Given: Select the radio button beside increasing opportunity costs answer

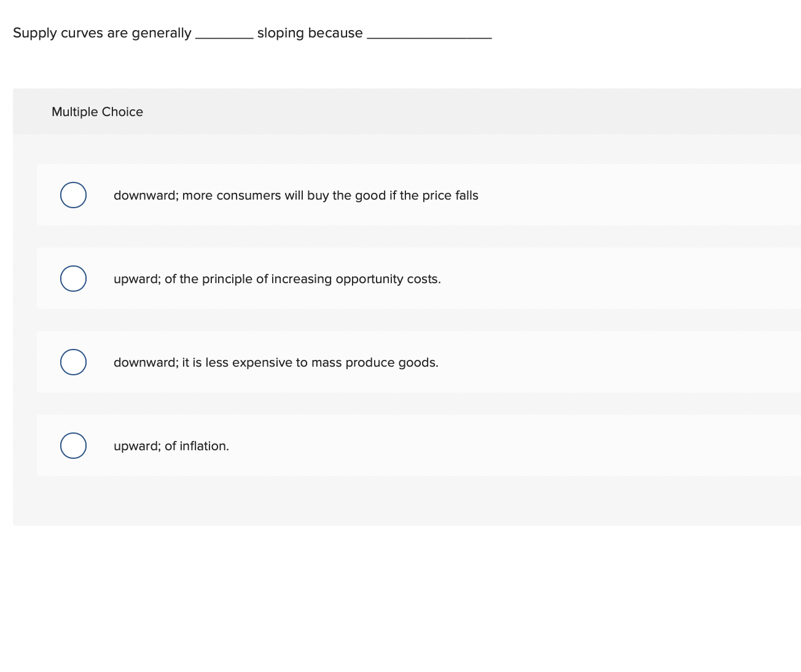Looking at the screenshot, I should coord(73,278).
